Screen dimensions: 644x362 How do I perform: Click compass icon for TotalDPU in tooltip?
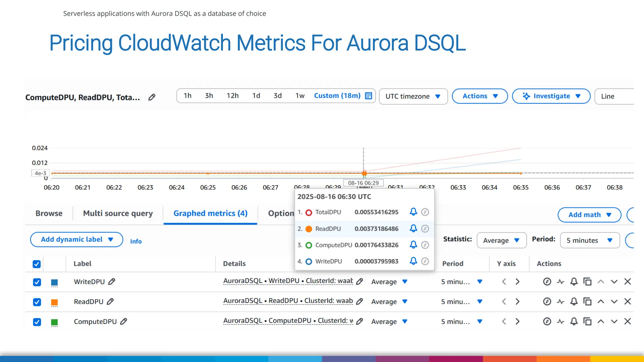[425, 212]
